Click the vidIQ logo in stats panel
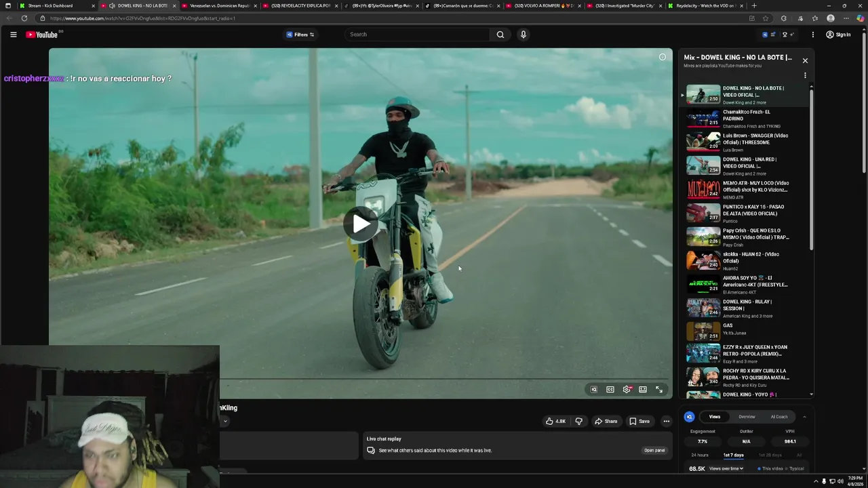This screenshot has width=868, height=488. [x=689, y=417]
